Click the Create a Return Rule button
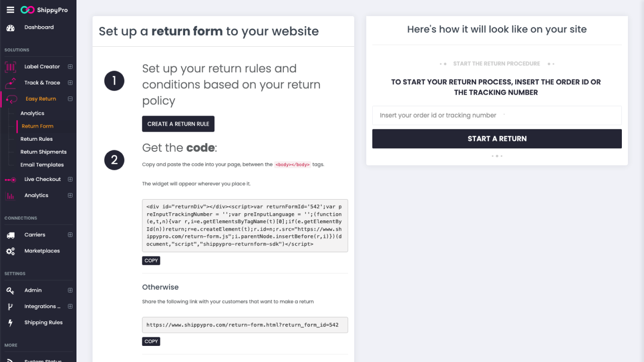 tap(178, 124)
